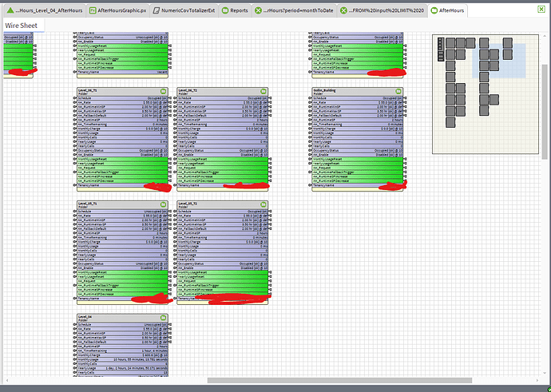
Task: Select YearlyUsage row in Level_04 block
Action: 122,368
